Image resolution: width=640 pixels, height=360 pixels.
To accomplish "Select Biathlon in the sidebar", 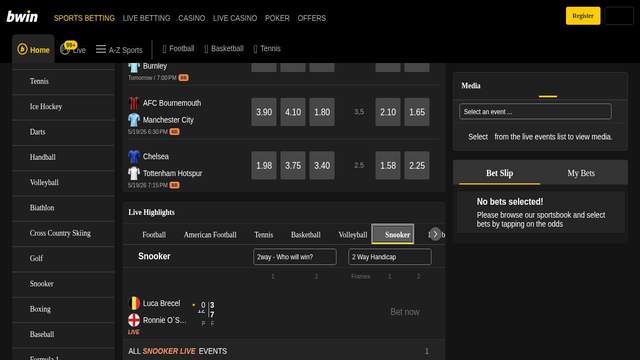I will click(x=63, y=208).
